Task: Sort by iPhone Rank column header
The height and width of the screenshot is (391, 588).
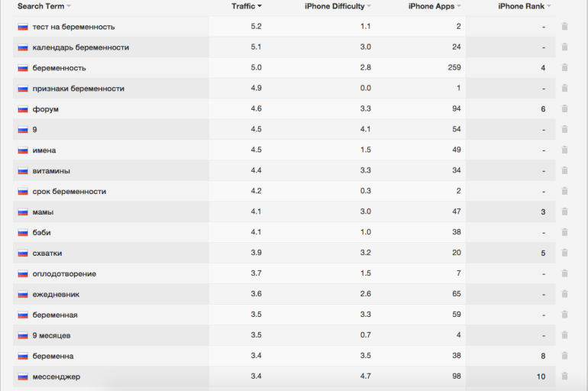Action: [525, 6]
